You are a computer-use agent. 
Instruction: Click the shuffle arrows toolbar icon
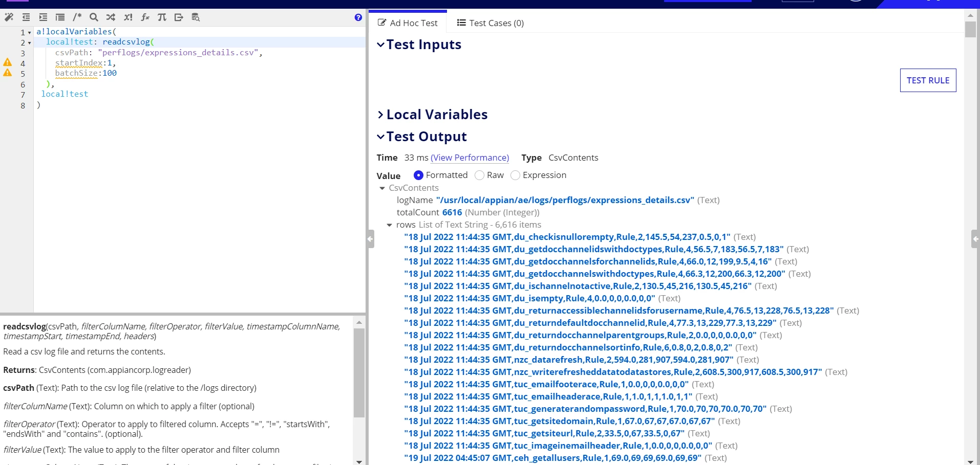coord(111,17)
